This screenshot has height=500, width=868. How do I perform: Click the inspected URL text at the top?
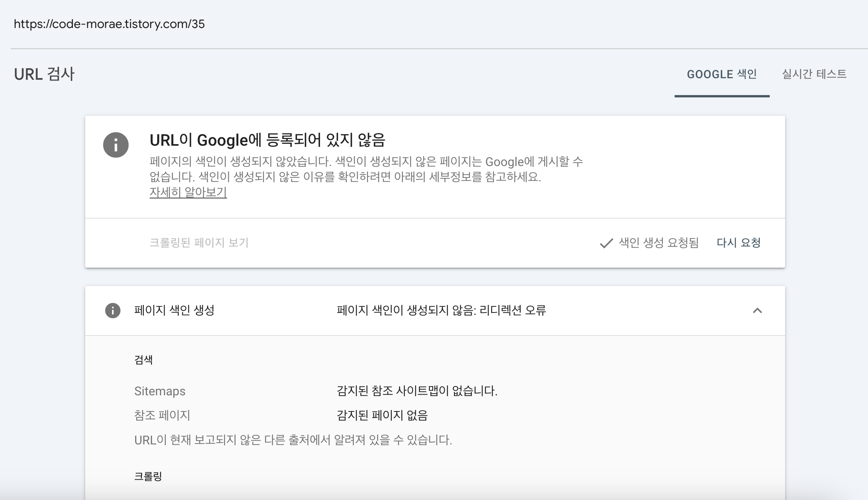click(109, 24)
